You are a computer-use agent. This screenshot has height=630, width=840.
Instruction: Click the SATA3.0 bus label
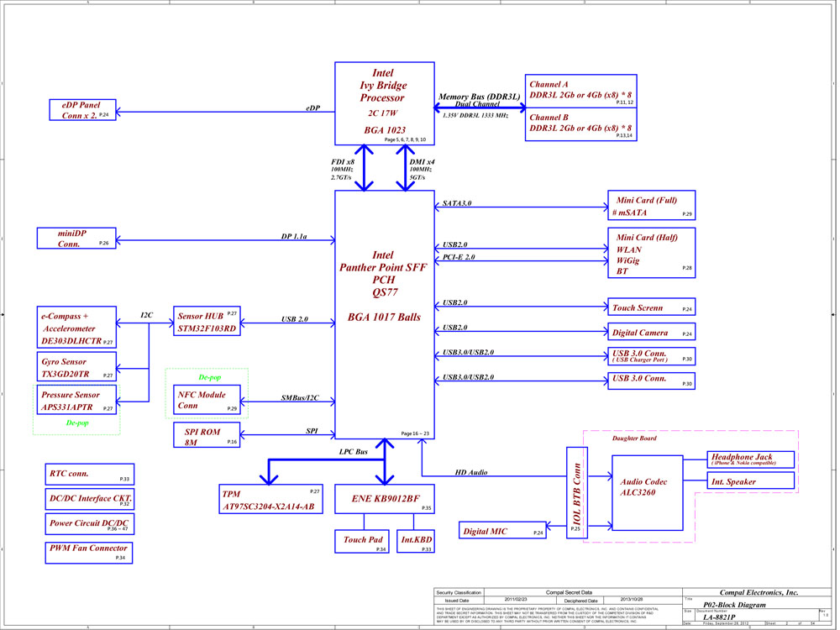click(458, 203)
